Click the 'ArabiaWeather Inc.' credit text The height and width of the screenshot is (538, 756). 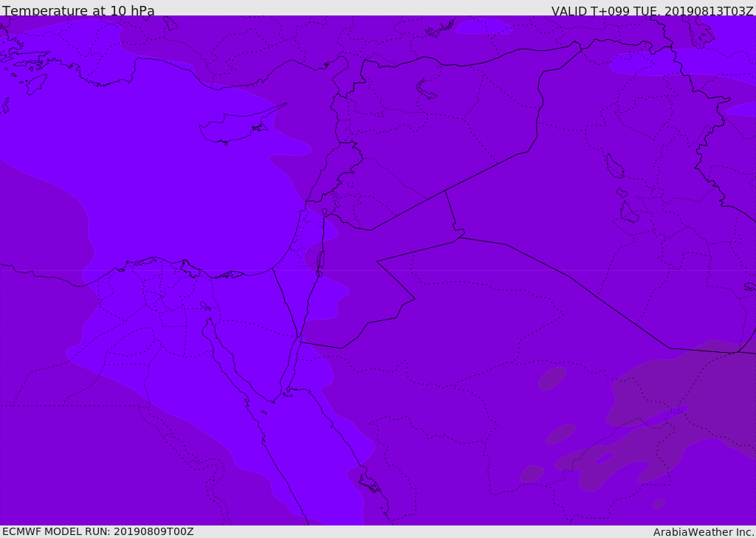pyautogui.click(x=704, y=532)
